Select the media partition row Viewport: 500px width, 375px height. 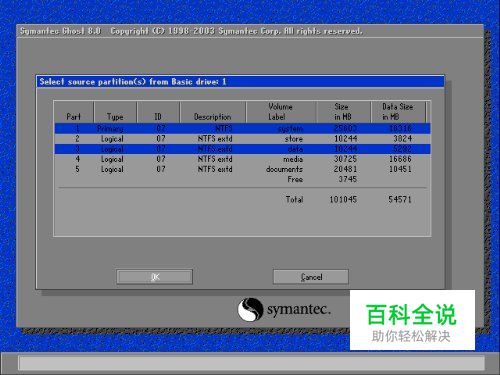[x=242, y=159]
